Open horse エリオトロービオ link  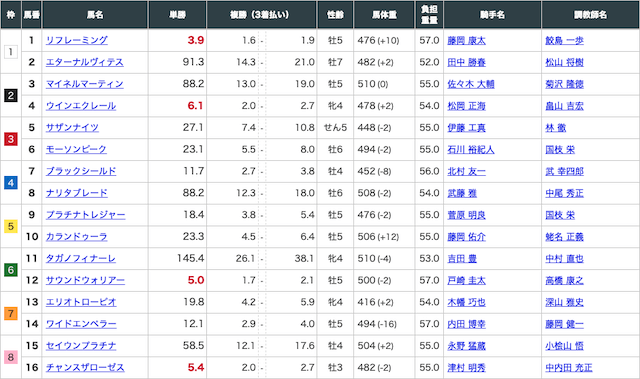pos(81,302)
